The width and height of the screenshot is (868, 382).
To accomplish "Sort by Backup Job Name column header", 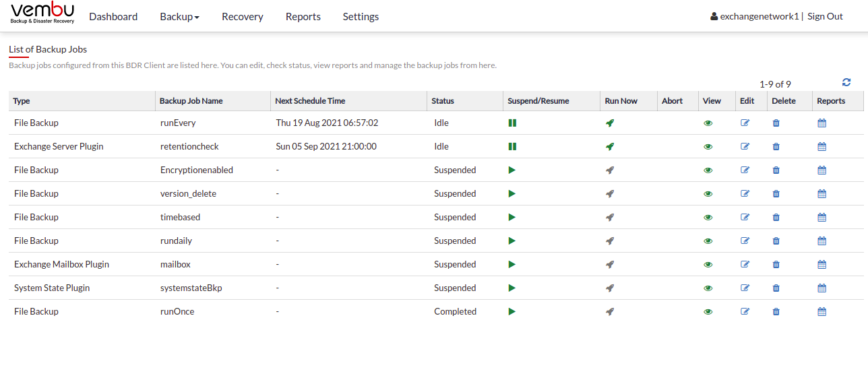I will click(191, 101).
